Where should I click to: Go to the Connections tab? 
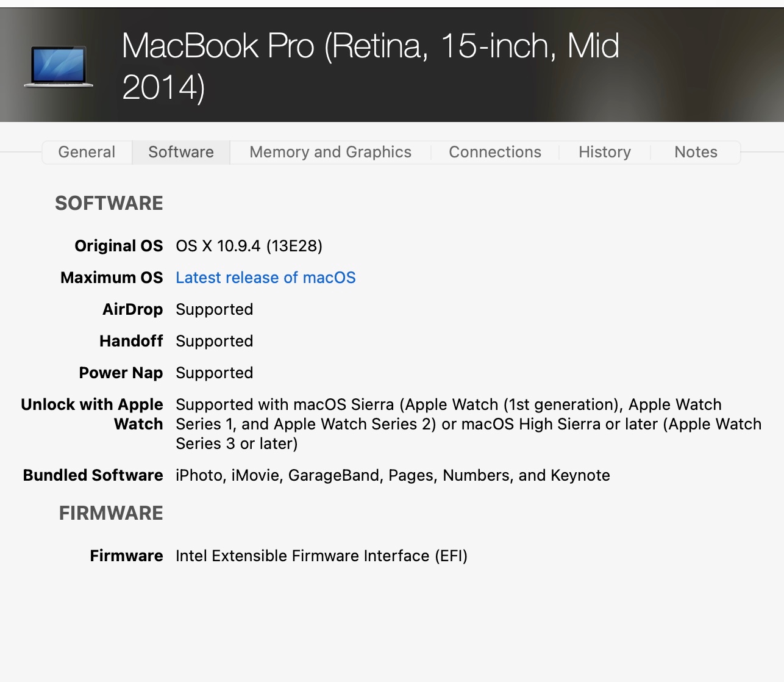(x=495, y=152)
